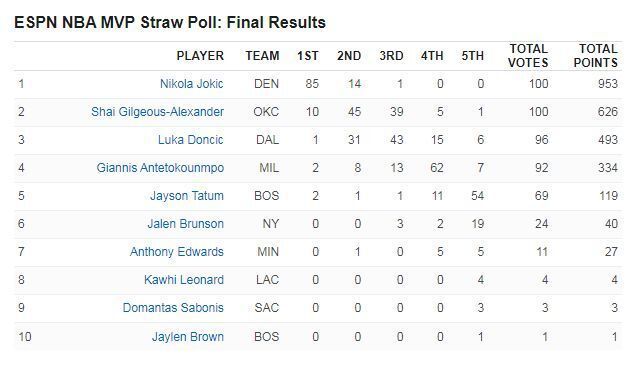
Task: Click the 4TH column header
Action: point(432,56)
